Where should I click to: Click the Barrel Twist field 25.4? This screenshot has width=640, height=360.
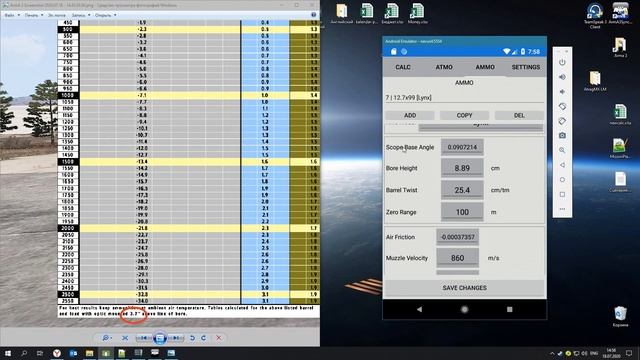pyautogui.click(x=462, y=190)
